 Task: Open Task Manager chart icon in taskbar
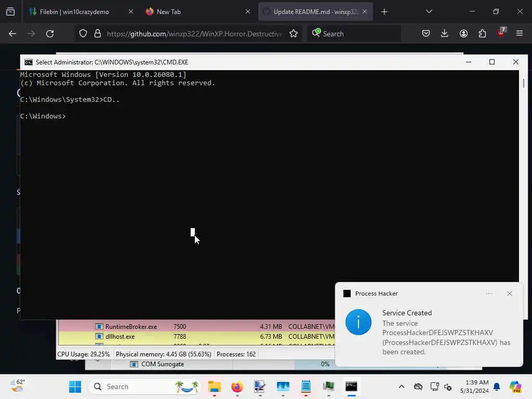(x=283, y=387)
